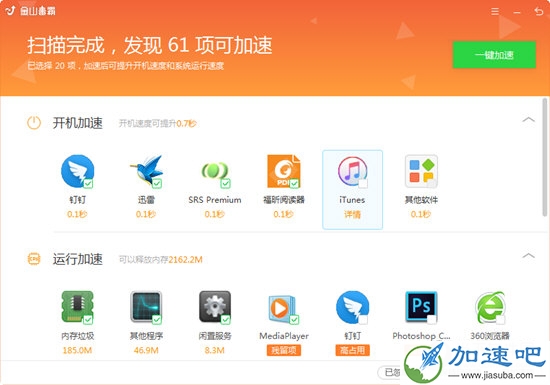550x385 pixels.
Task: Check the 钉钉 checkbox under 运行加速
Action: pos(363,319)
